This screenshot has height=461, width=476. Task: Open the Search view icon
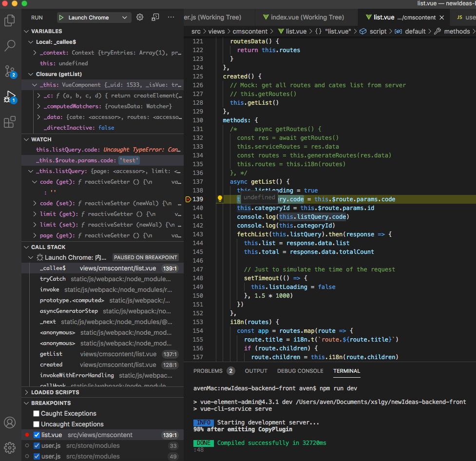[10, 46]
